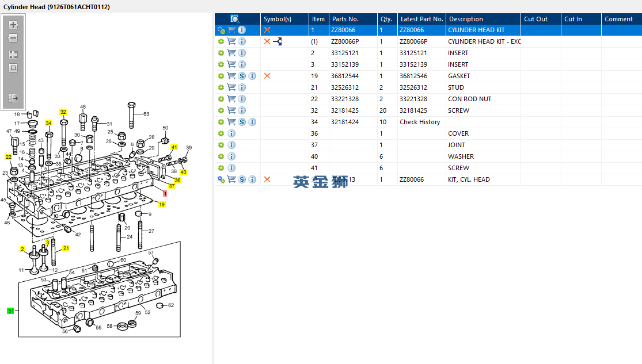The height and width of the screenshot is (364, 642).
Task: Click the search icon in table header
Action: [235, 19]
